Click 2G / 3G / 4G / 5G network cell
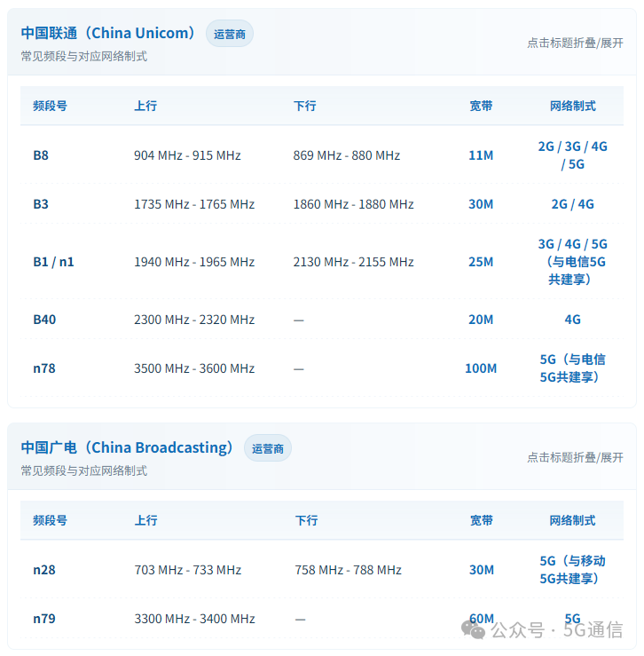The width and height of the screenshot is (644, 656). tap(572, 155)
